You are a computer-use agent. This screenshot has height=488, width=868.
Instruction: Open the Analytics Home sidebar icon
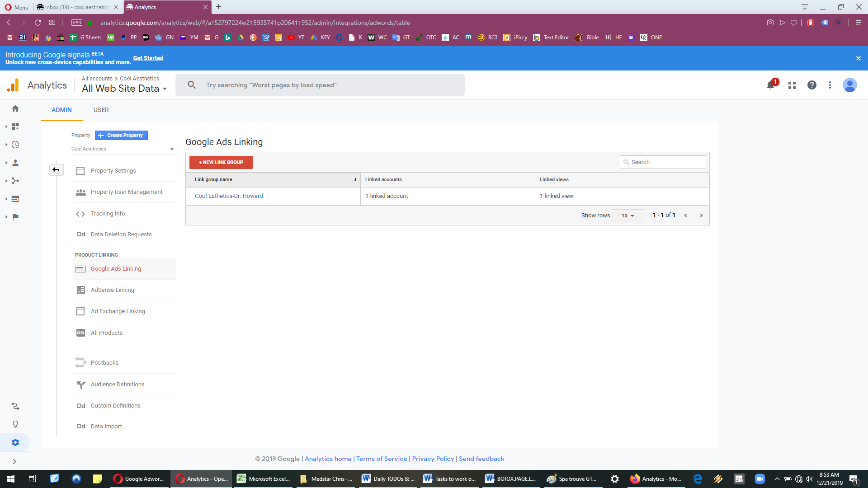15,108
